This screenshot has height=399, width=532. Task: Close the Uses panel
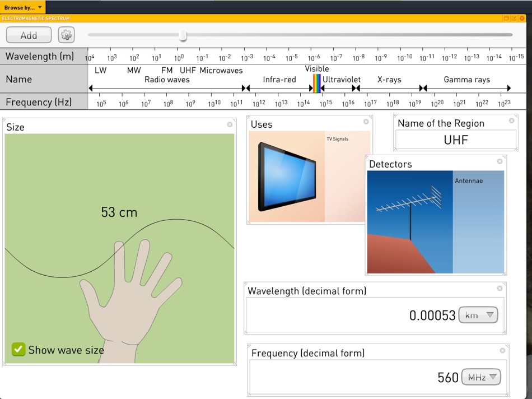click(366, 122)
